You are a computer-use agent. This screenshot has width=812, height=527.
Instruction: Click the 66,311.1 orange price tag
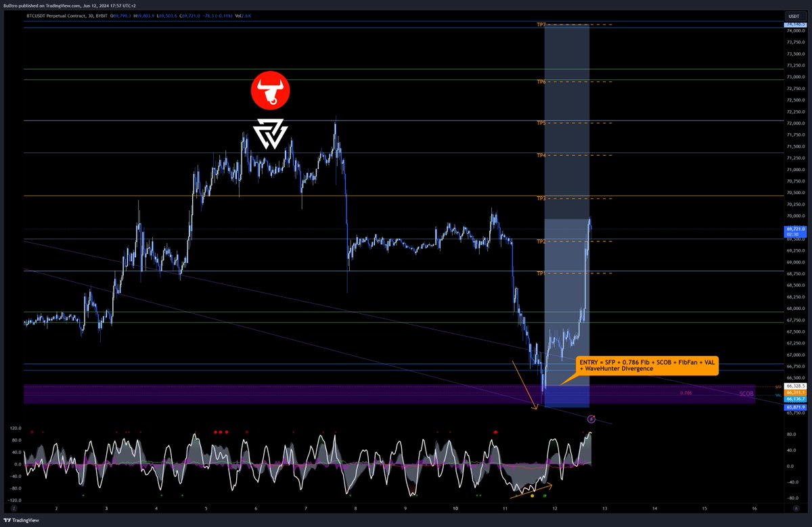tap(794, 392)
